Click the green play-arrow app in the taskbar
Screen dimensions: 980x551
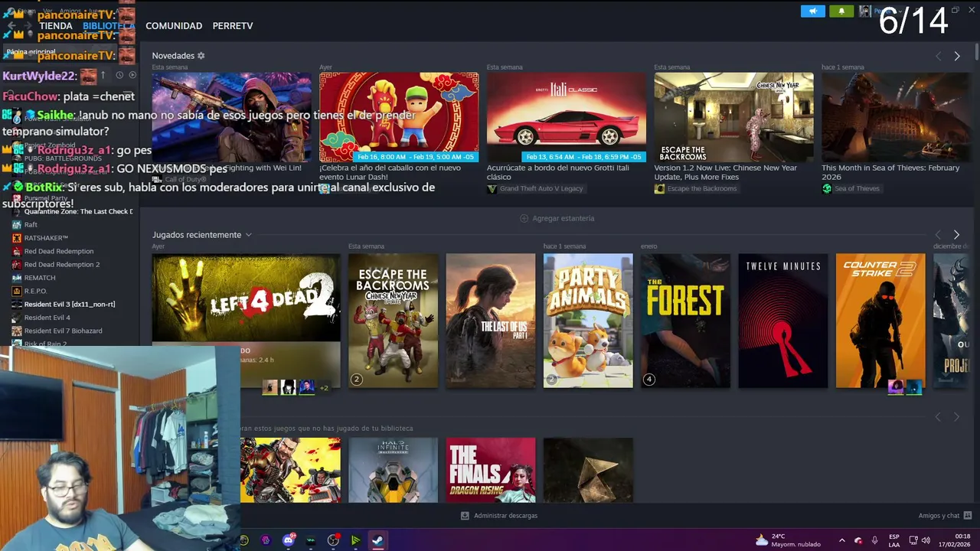tap(355, 540)
